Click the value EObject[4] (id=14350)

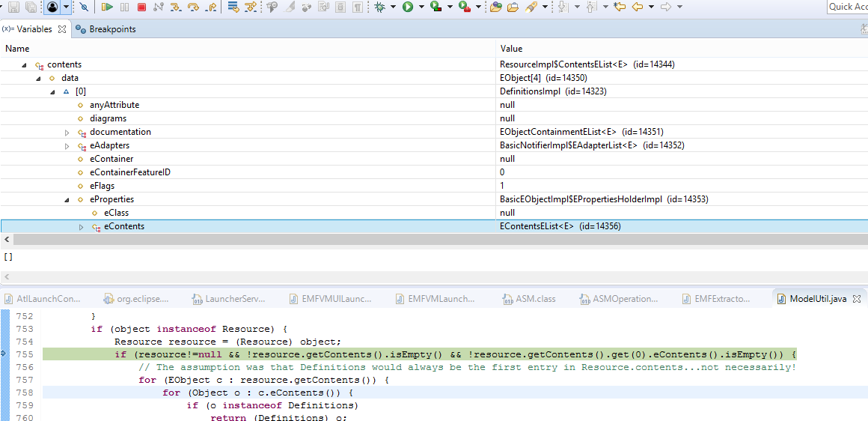543,78
